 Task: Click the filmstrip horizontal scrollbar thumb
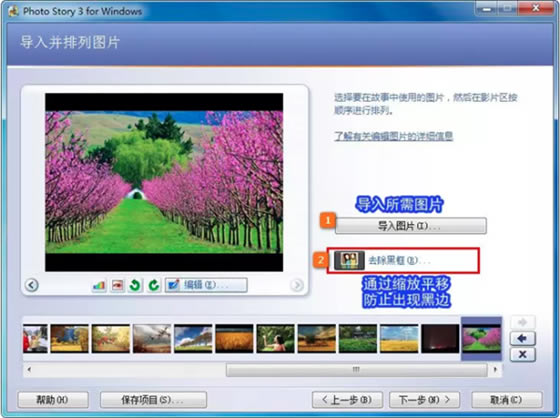coord(356,370)
